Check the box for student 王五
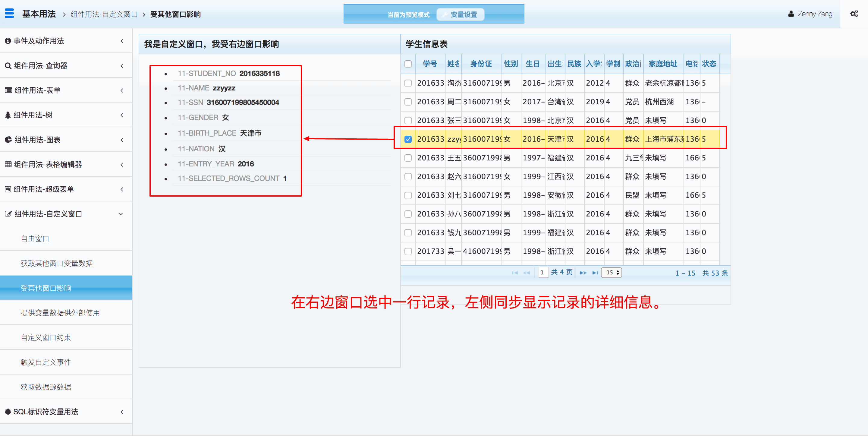The height and width of the screenshot is (436, 868). tap(408, 158)
